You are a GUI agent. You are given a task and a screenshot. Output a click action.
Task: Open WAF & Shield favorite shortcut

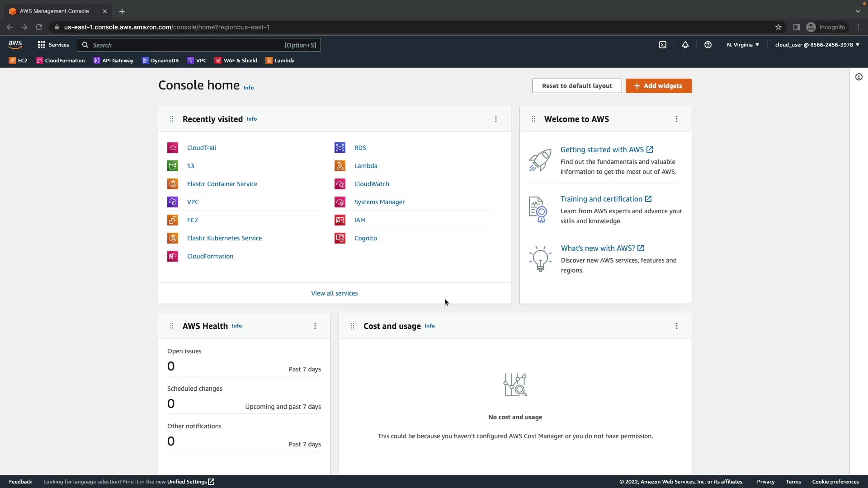pyautogui.click(x=236, y=61)
